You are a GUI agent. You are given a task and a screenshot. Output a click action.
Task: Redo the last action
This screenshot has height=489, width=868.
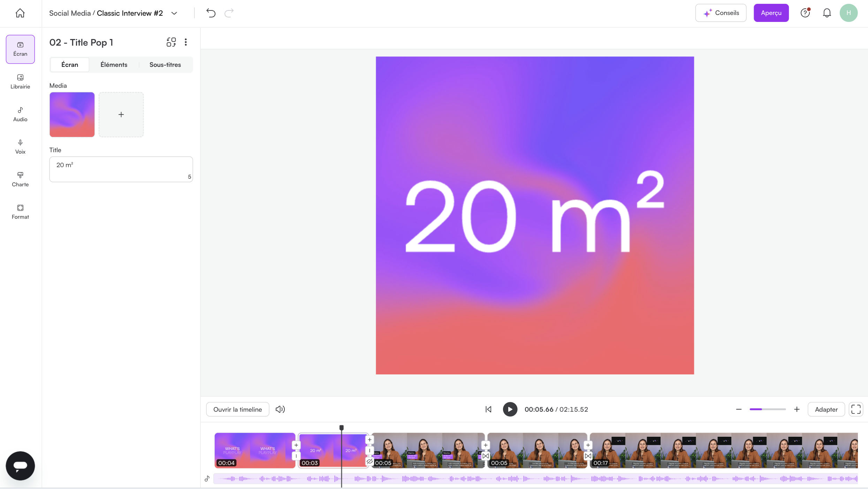point(229,13)
